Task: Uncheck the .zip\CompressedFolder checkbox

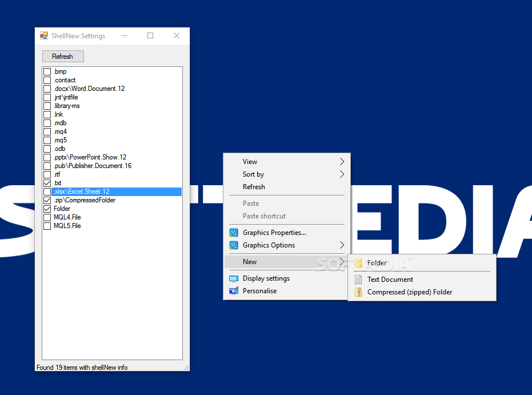Action: pyautogui.click(x=47, y=200)
